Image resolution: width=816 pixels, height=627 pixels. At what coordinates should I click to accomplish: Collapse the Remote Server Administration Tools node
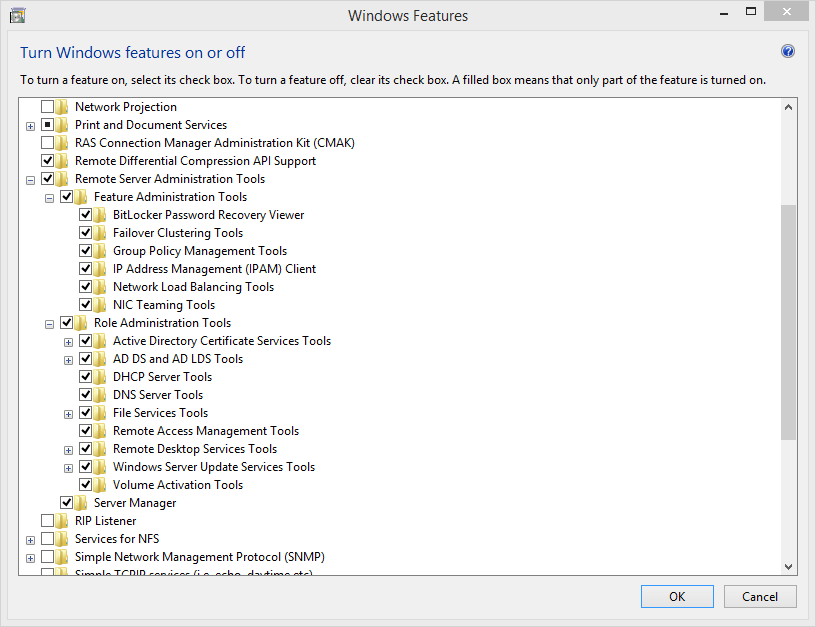pos(30,180)
